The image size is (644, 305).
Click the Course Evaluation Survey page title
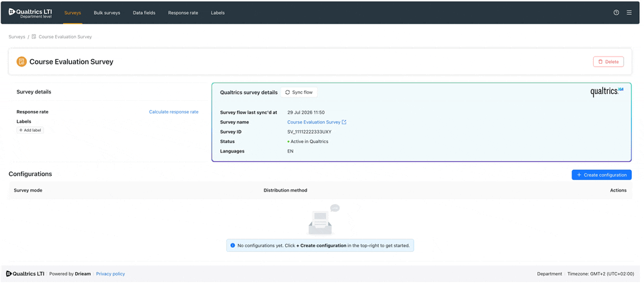point(72,62)
